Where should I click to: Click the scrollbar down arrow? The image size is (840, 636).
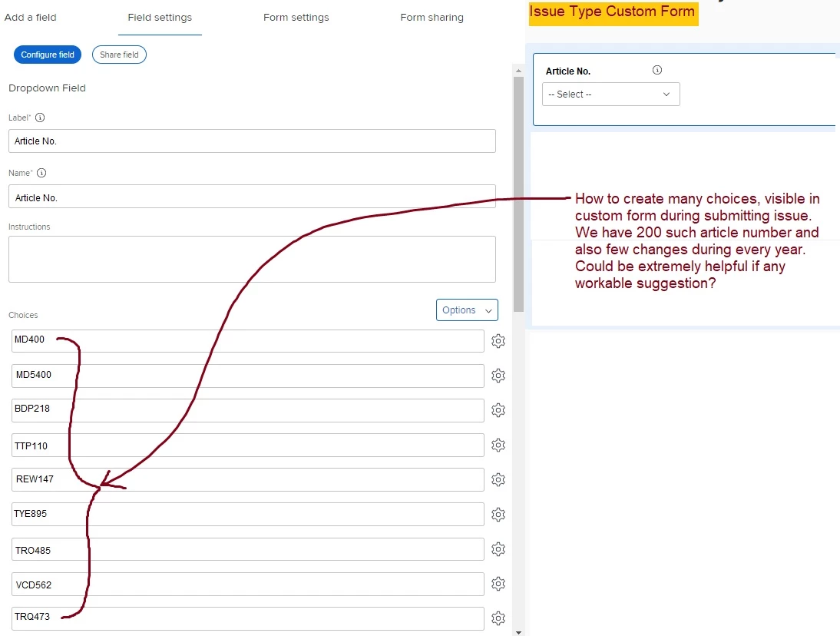[x=518, y=632]
